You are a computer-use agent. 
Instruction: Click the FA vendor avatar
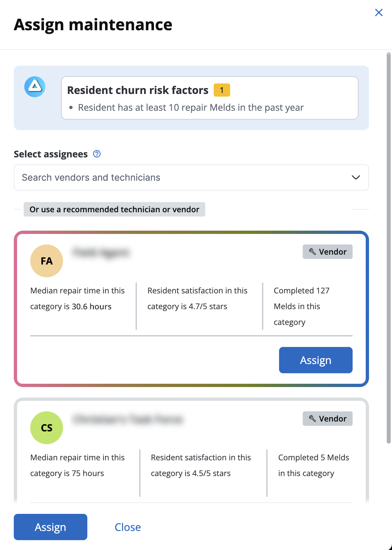click(47, 261)
